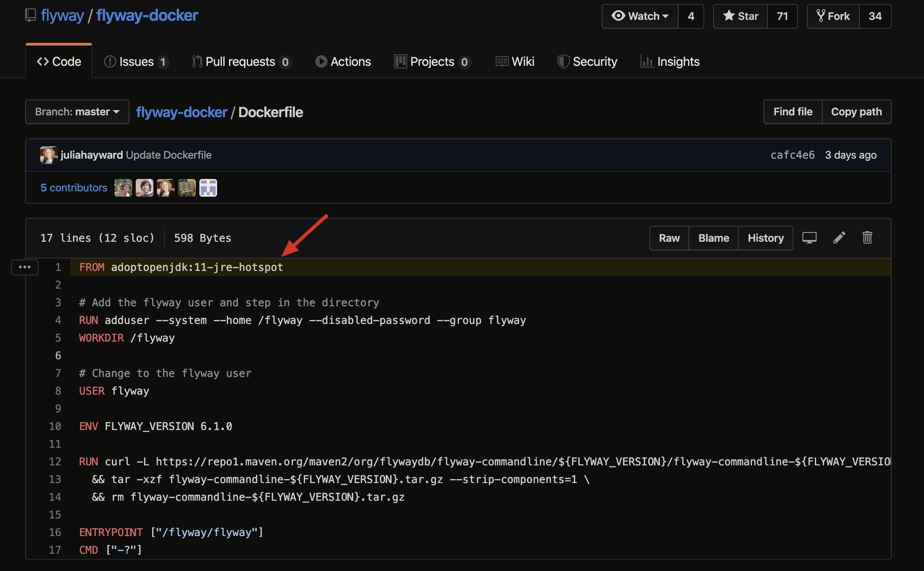The width and height of the screenshot is (924, 571).
Task: Click the trash delete file icon
Action: point(867,238)
